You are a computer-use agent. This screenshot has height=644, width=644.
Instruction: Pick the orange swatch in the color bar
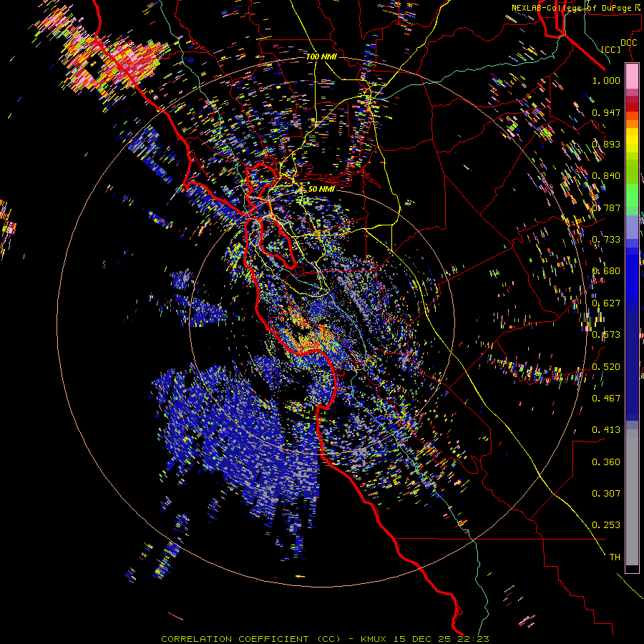[632, 124]
